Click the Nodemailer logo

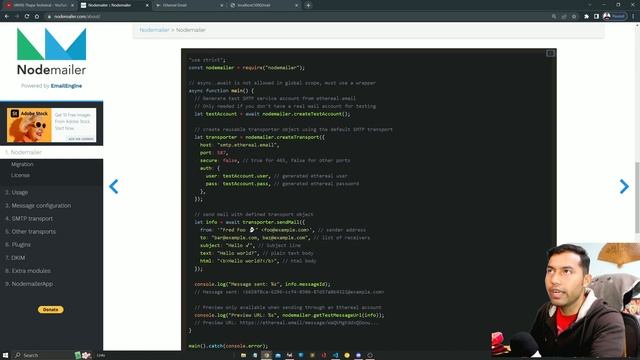[x=51, y=51]
